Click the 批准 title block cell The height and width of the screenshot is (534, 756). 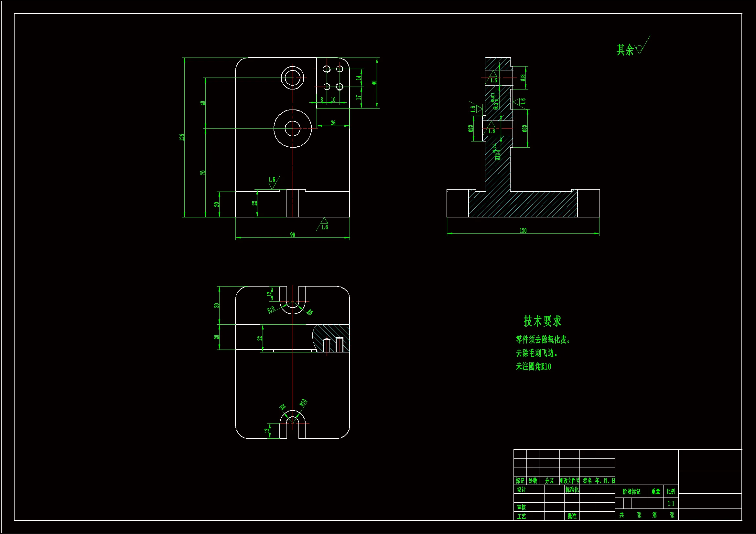[x=572, y=516]
